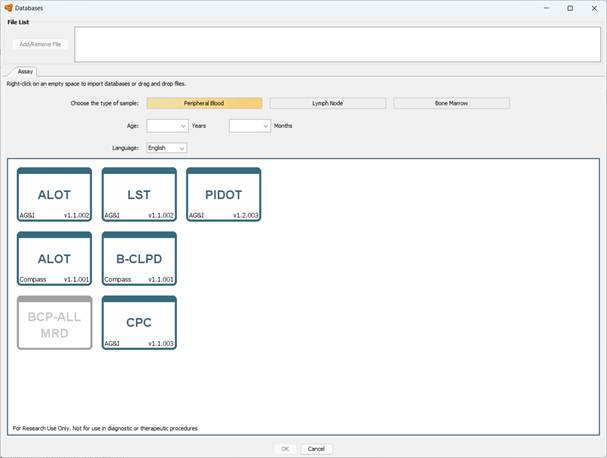Click the greyed BCP-ALL MRD tile
Image resolution: width=607 pixels, height=458 pixels.
tap(54, 322)
